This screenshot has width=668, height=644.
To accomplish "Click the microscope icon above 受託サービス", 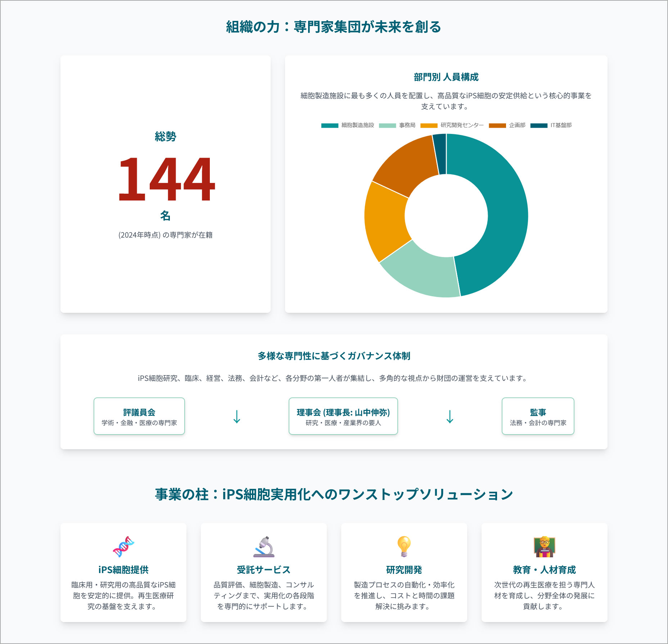I will (x=264, y=546).
